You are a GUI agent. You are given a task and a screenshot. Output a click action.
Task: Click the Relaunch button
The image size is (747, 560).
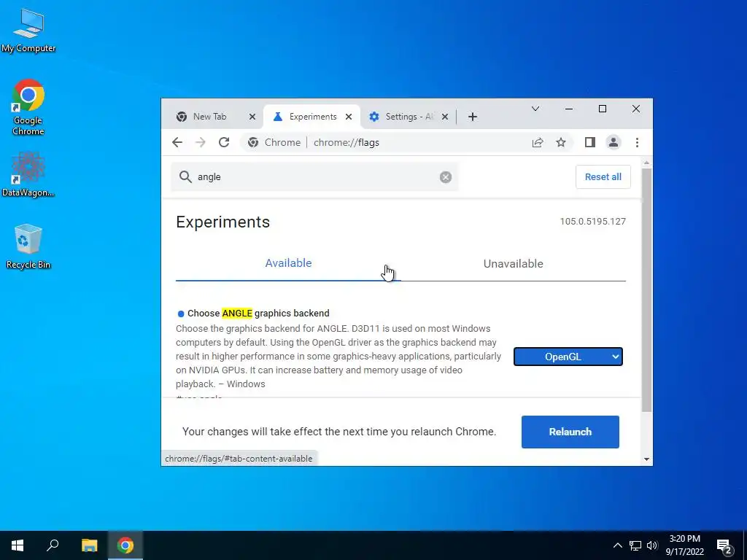570,432
